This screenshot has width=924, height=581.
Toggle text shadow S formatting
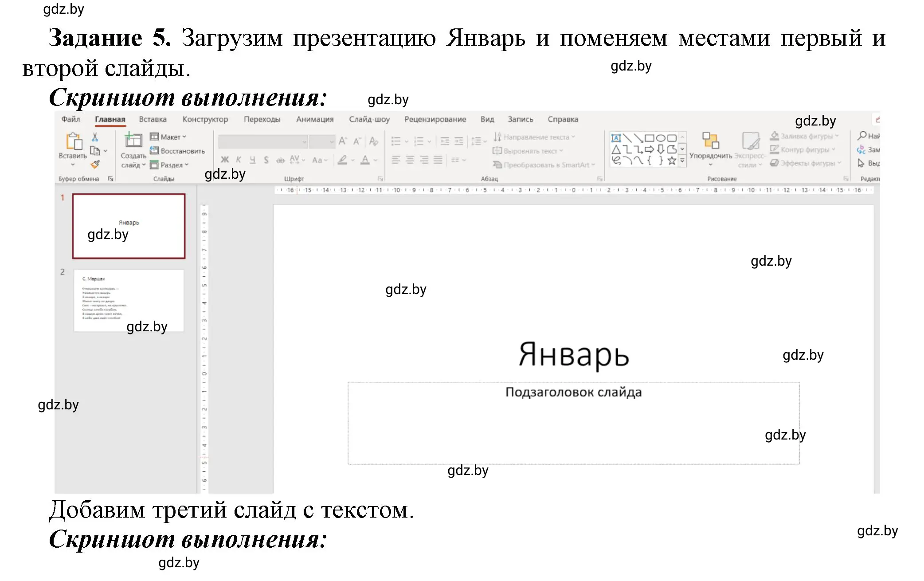266,160
